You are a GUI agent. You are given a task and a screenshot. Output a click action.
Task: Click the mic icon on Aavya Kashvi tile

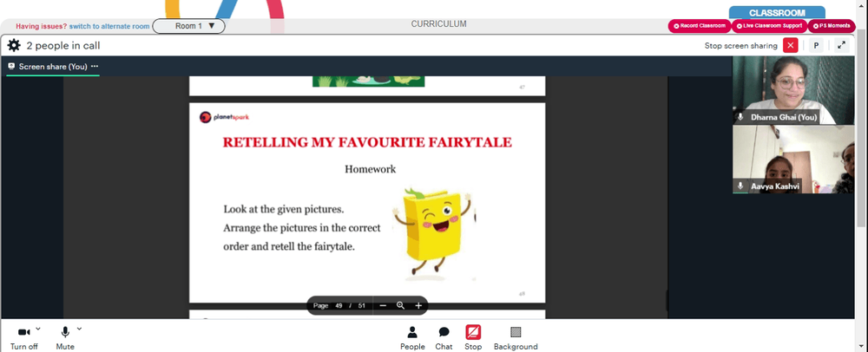740,186
